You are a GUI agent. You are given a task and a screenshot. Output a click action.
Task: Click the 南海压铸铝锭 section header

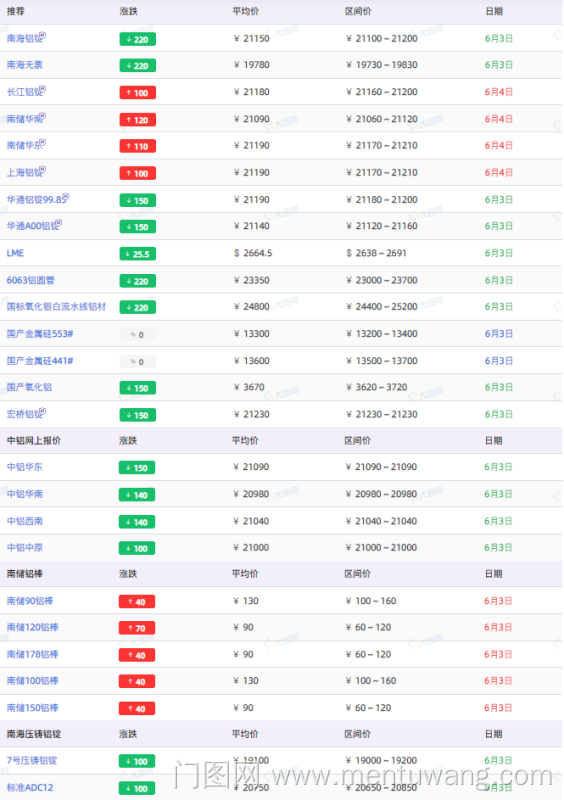coord(34,734)
